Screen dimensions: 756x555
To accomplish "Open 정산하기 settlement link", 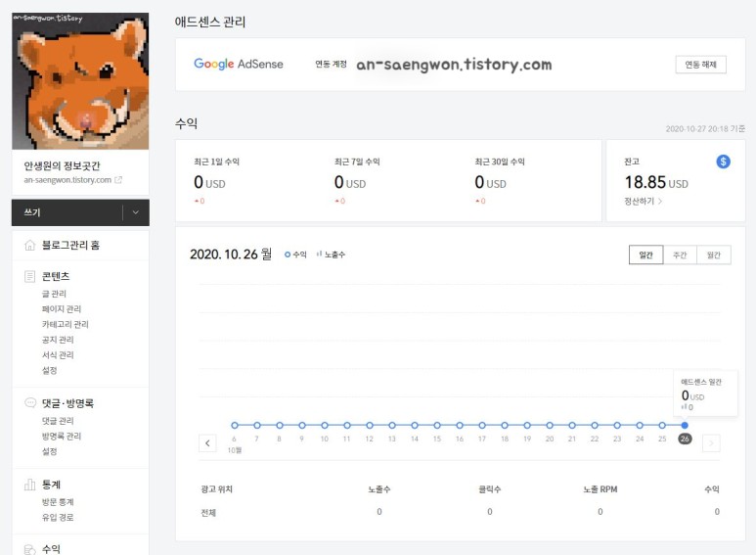I will [x=644, y=202].
